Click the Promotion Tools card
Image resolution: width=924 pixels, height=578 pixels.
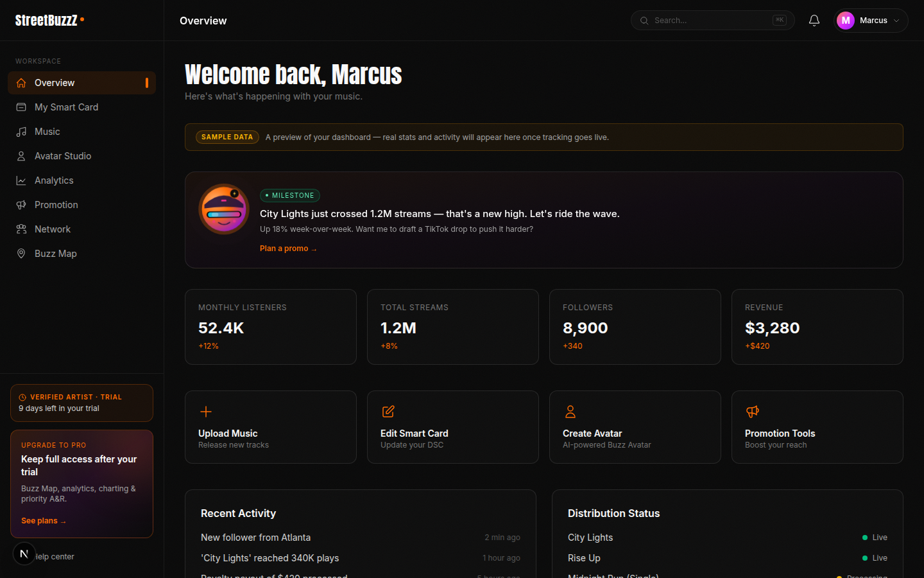pos(817,427)
